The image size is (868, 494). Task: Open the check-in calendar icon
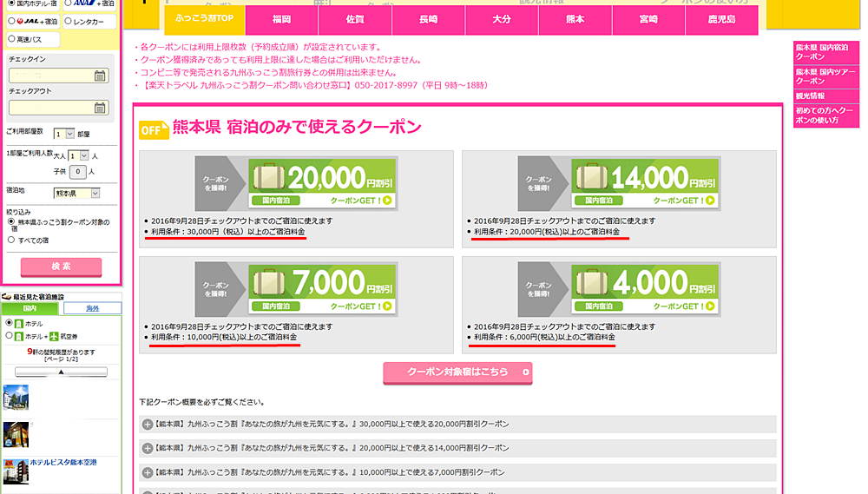(x=100, y=76)
